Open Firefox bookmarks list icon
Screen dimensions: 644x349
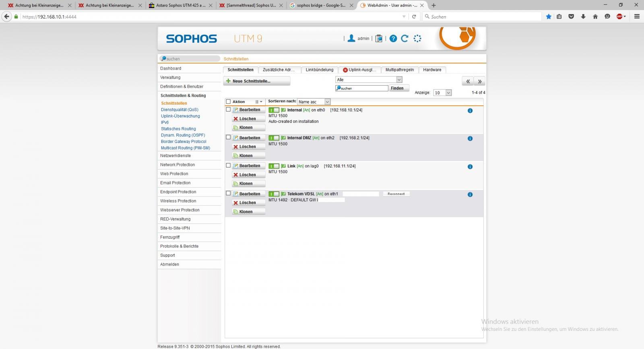pyautogui.click(x=559, y=17)
